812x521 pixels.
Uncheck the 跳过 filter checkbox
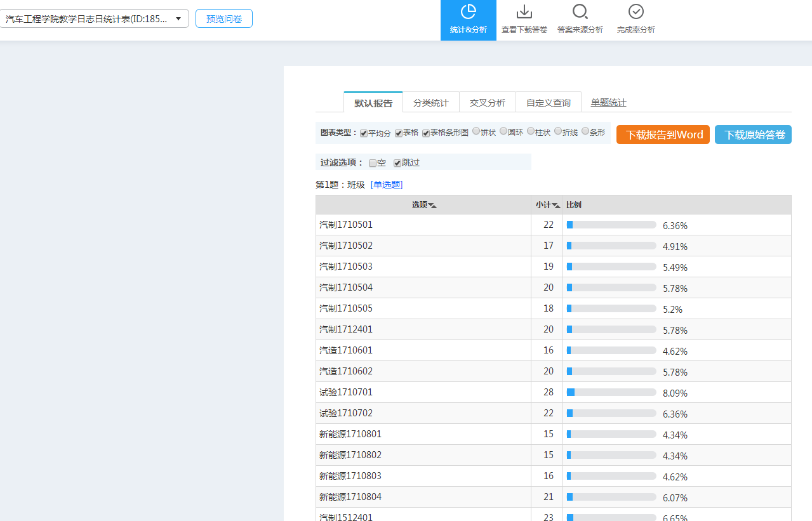click(x=397, y=163)
